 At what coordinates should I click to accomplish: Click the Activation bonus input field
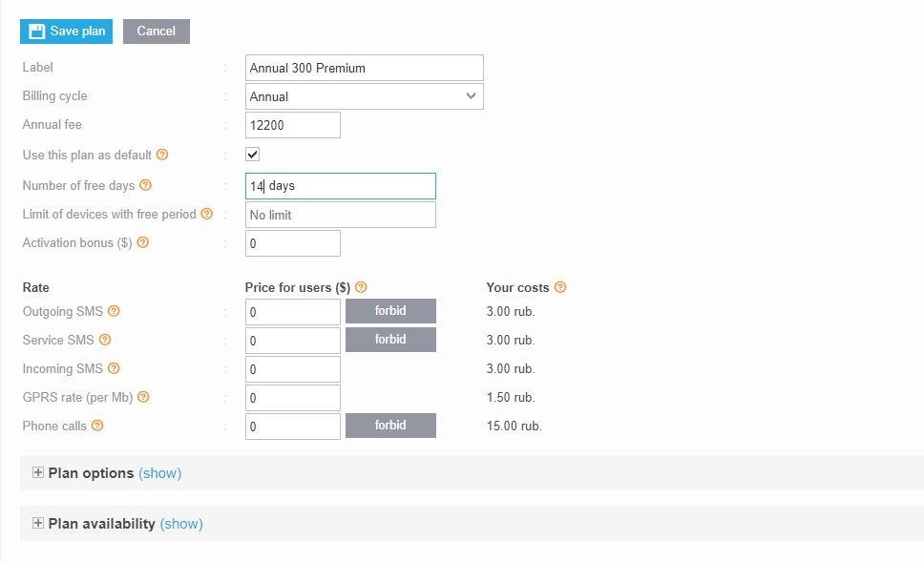click(293, 243)
